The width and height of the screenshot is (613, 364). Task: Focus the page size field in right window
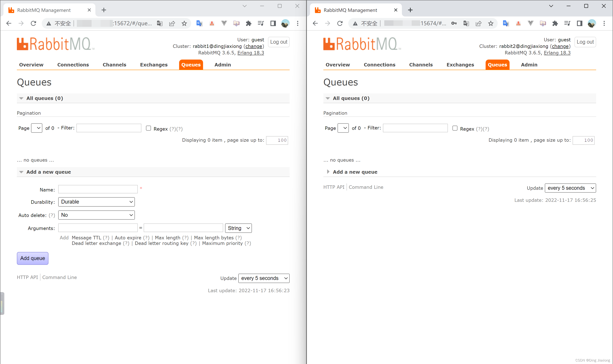(583, 140)
